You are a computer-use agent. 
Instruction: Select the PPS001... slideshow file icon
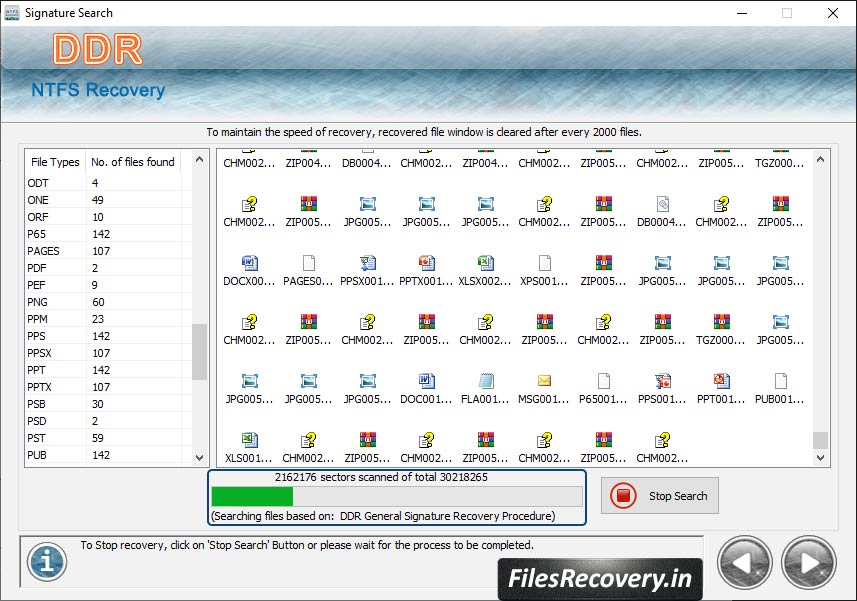point(662,381)
